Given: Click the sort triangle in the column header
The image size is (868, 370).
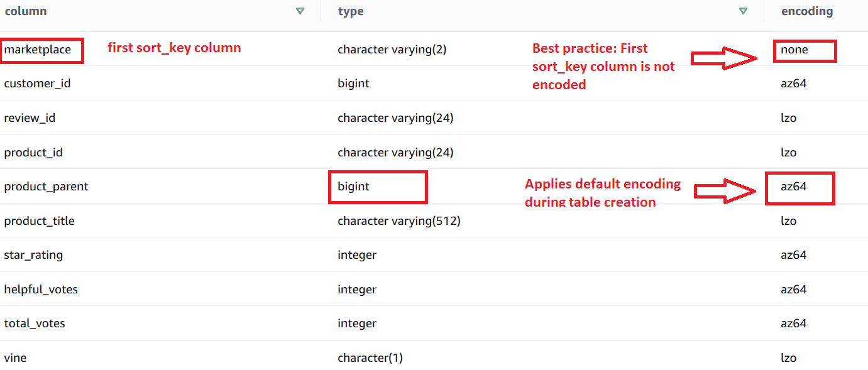Looking at the screenshot, I should (x=300, y=11).
